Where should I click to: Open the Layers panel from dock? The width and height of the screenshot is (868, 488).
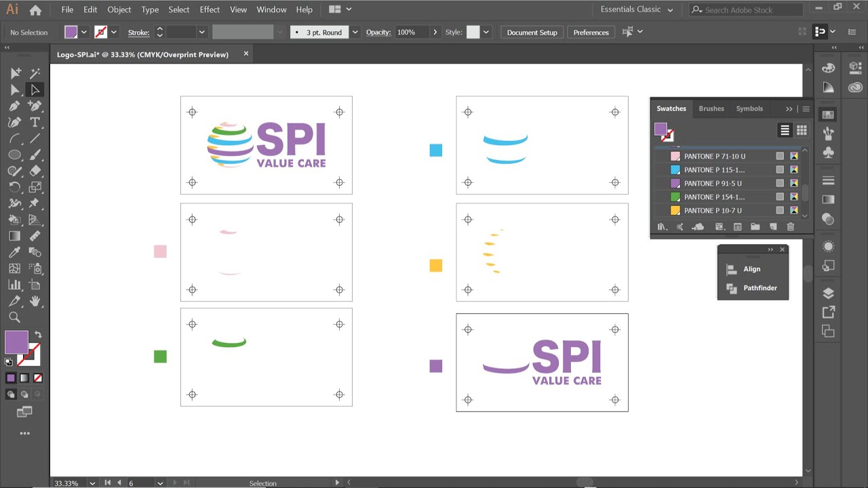click(x=828, y=293)
